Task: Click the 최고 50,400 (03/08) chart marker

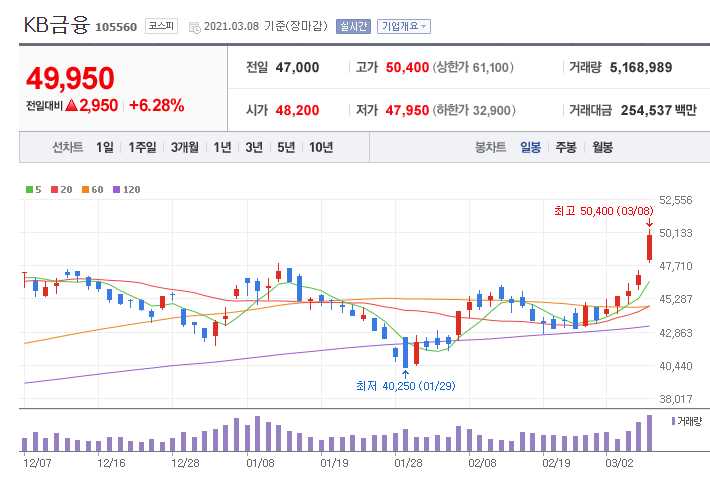Action: point(604,211)
